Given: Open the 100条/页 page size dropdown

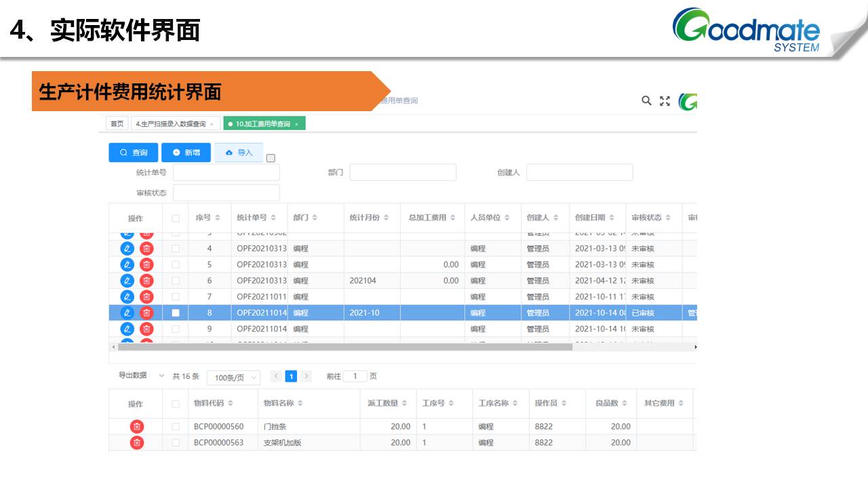Looking at the screenshot, I should point(234,378).
